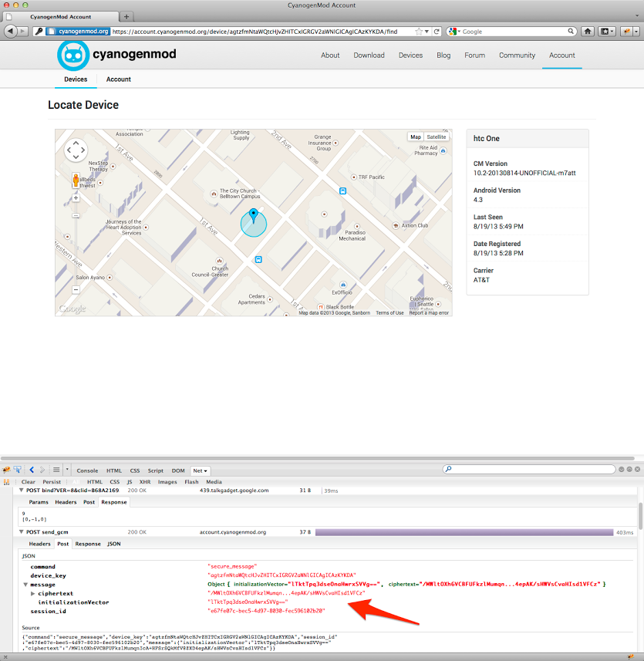The width and height of the screenshot is (644, 661).
Task: Switch map to Satellite view
Action: [437, 137]
